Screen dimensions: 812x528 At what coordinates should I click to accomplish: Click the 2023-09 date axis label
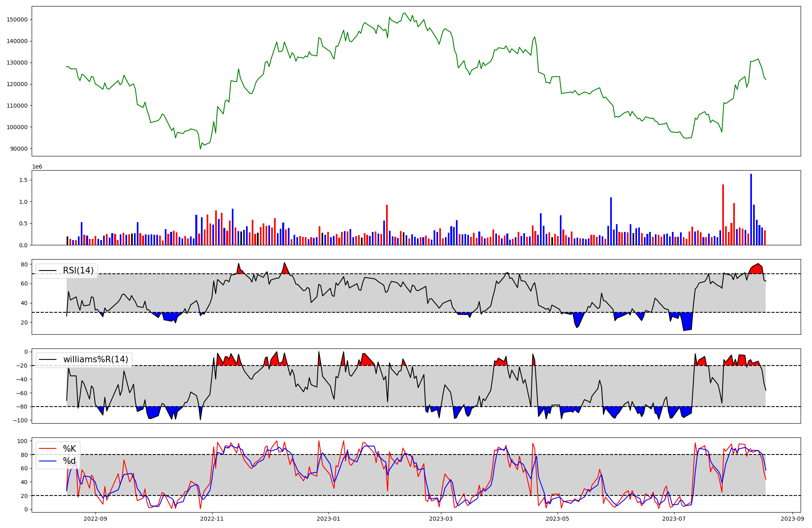click(793, 519)
